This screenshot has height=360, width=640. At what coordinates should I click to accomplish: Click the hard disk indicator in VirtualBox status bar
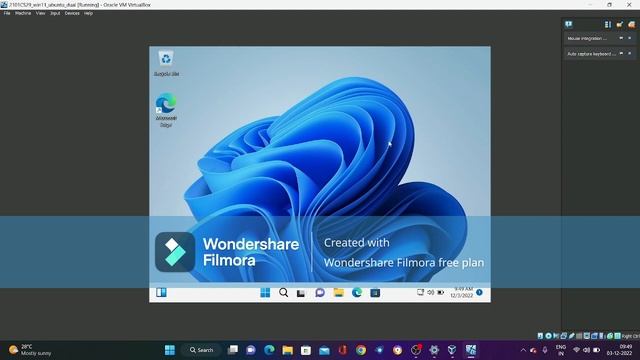540,336
